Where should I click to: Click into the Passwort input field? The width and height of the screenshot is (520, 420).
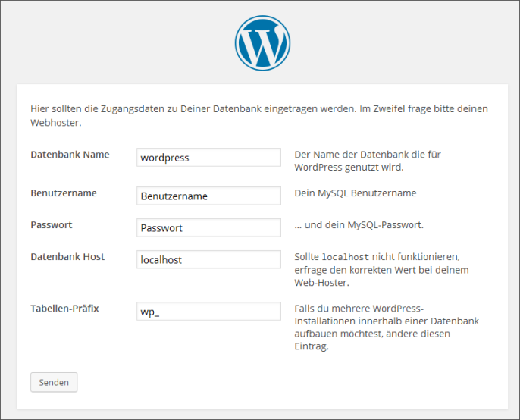tap(208, 227)
